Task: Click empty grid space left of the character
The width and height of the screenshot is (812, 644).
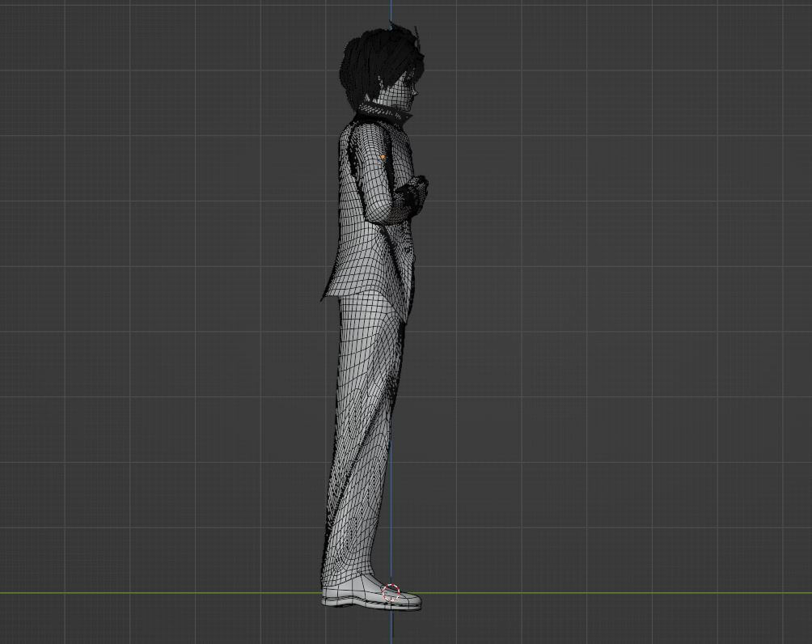Action: tap(162, 324)
